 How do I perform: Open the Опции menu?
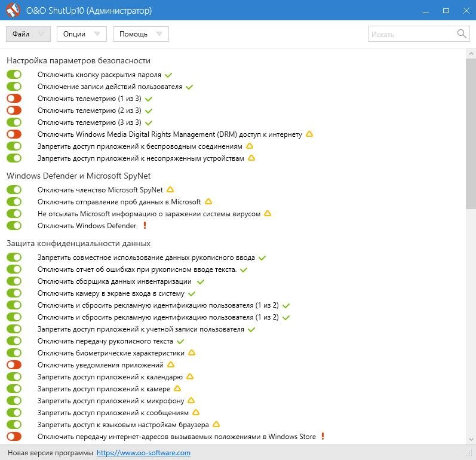point(82,33)
